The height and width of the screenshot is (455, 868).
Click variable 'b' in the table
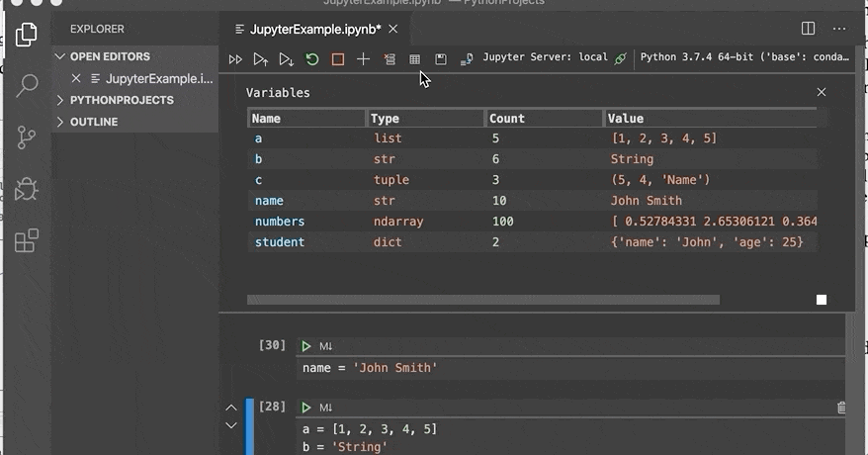(258, 159)
